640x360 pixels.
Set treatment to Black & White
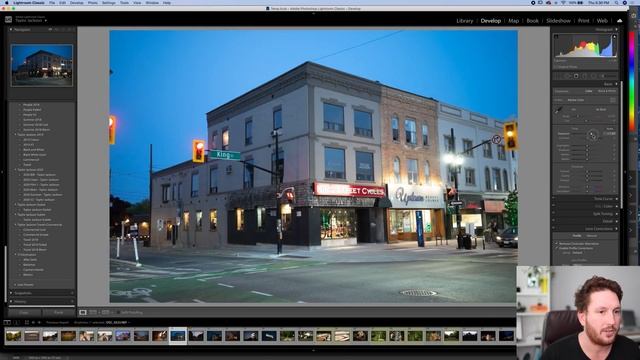point(607,91)
